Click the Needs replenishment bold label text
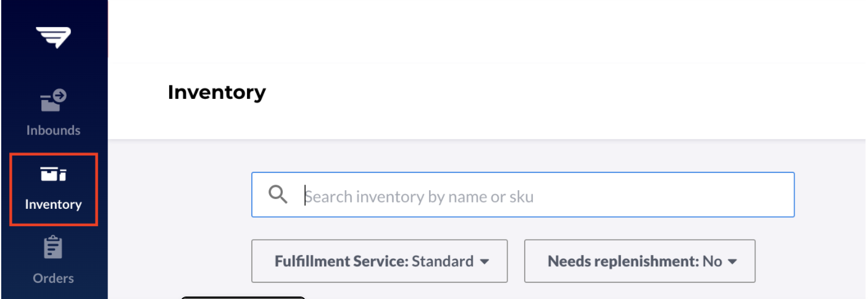Image resolution: width=868 pixels, height=299 pixels. tap(624, 261)
